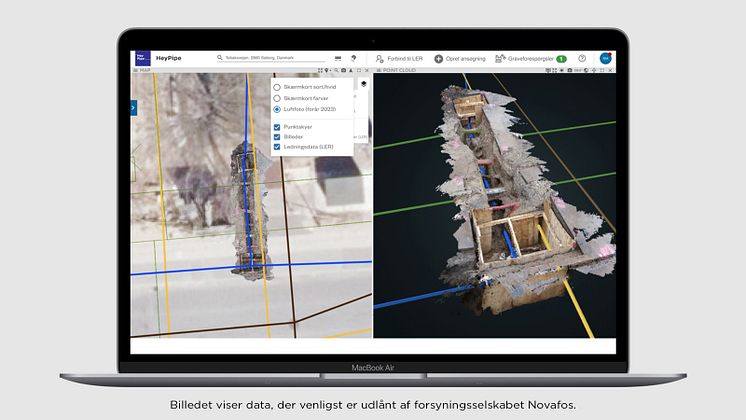The height and width of the screenshot is (420, 746).
Task: Toggle the map layers stack icon
Action: [x=364, y=85]
